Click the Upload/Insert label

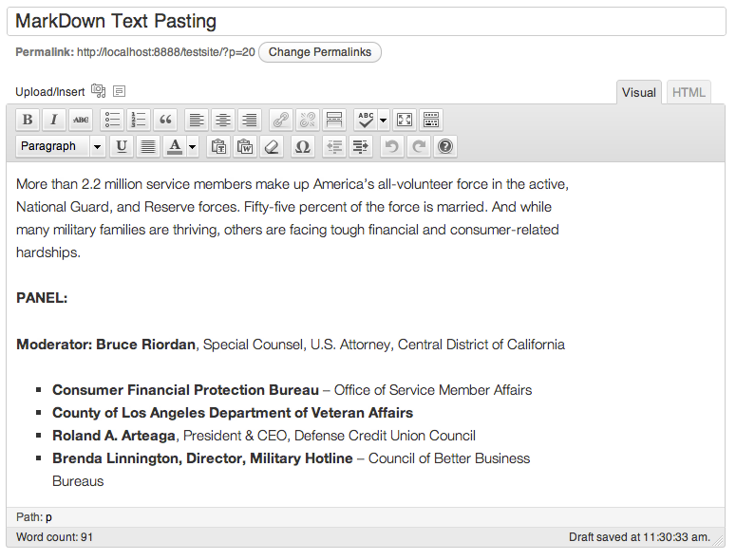tap(50, 91)
